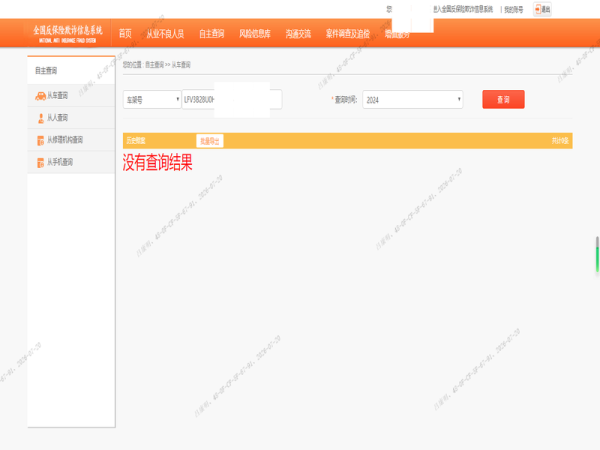
Task: Click the VIN input field starting LFV3B28U0
Action: [232, 99]
